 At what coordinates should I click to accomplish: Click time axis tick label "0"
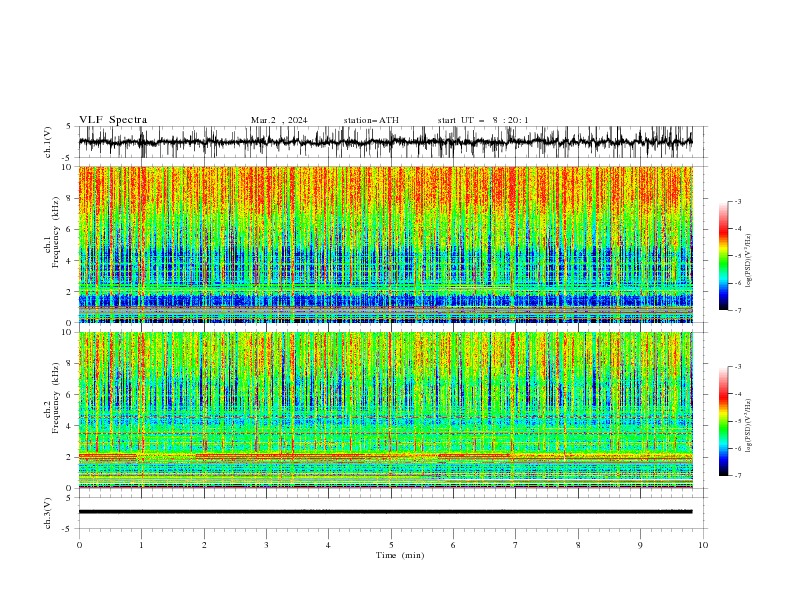click(x=79, y=545)
